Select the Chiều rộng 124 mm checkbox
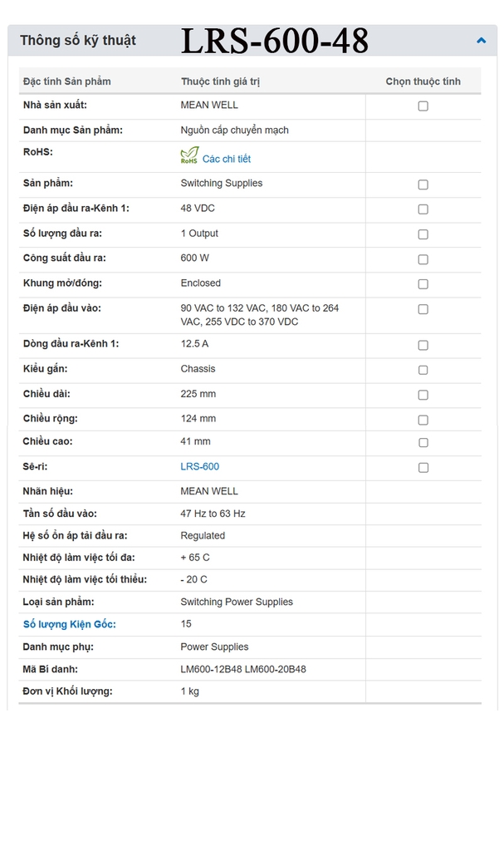The image size is (504, 851). tap(423, 420)
